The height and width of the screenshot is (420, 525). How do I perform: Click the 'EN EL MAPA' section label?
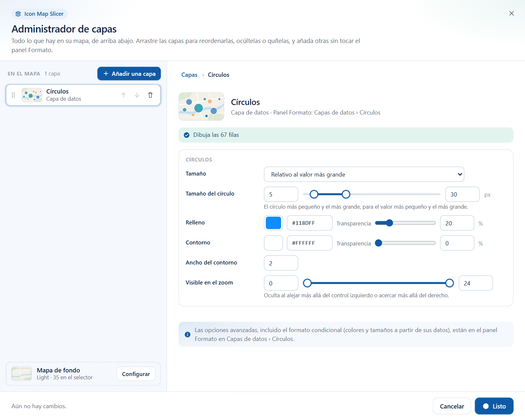pos(24,73)
